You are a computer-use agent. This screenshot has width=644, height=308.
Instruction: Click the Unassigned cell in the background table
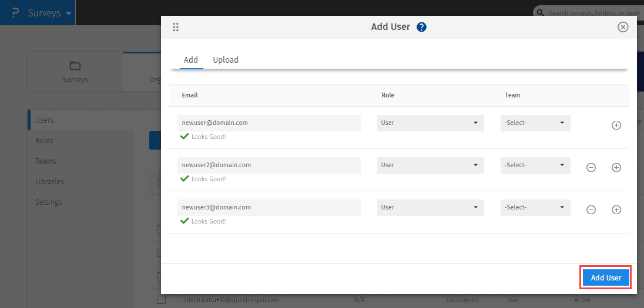tap(462, 300)
